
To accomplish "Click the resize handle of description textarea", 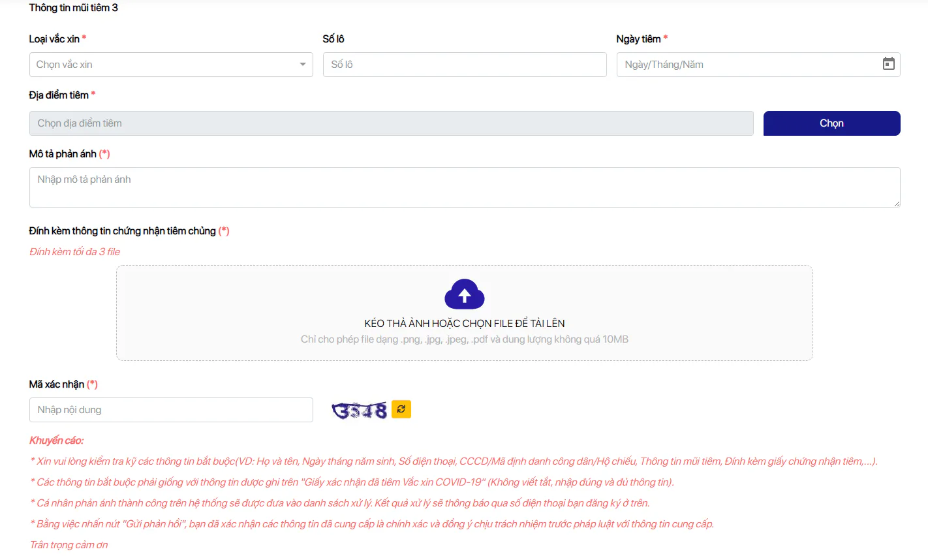I will tap(897, 204).
